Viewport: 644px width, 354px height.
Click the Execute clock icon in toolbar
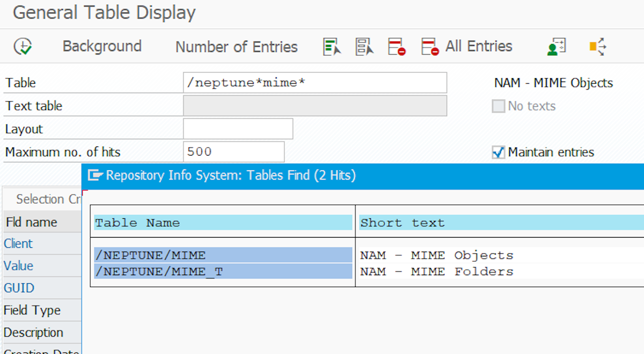click(23, 47)
